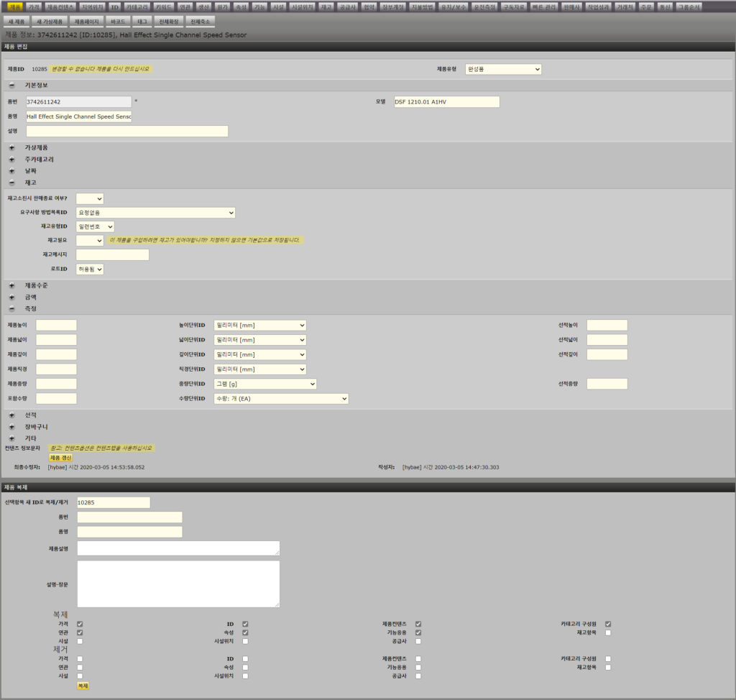Expand the 장바구니 section plus icon
This screenshot has height=700, width=736.
pos(12,426)
